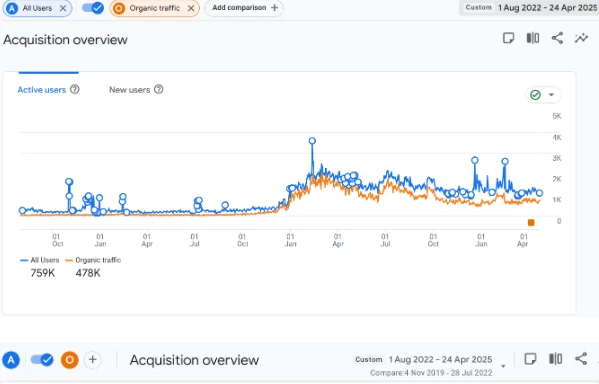Image resolution: width=599 pixels, height=384 pixels.
Task: Click the highest peak marker near 4K
Action: click(312, 141)
